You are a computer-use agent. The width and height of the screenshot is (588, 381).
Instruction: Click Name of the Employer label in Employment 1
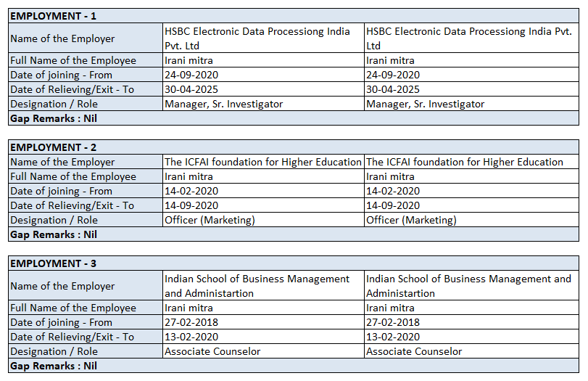pyautogui.click(x=62, y=38)
